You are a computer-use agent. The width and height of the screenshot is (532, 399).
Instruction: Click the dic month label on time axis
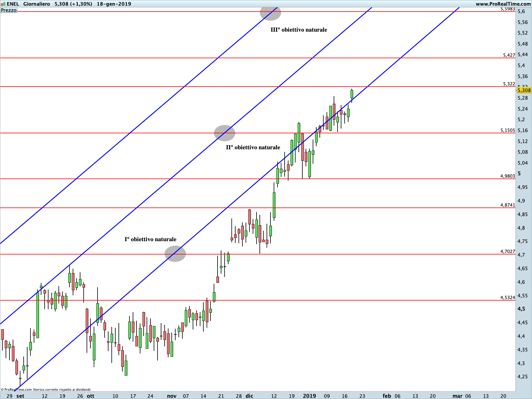(249, 396)
